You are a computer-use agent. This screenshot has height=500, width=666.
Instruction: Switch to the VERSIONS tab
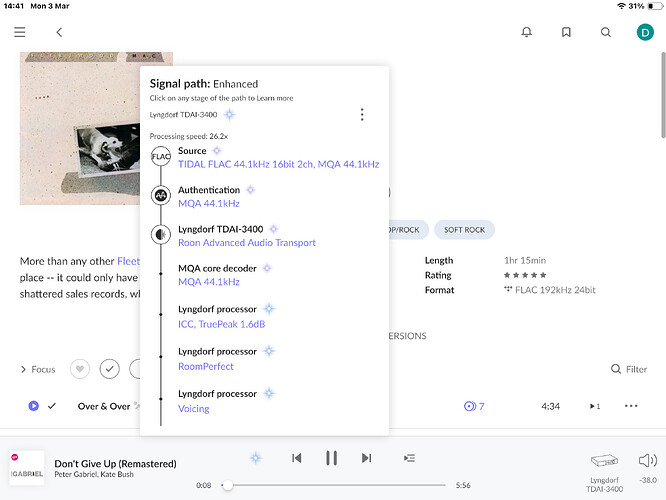pyautogui.click(x=407, y=336)
